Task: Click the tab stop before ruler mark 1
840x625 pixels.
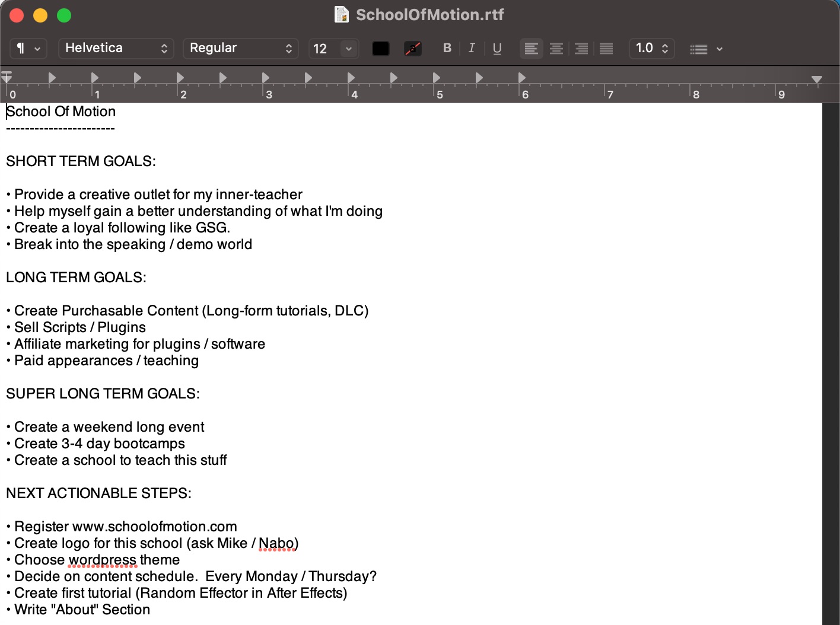Action: [52, 77]
